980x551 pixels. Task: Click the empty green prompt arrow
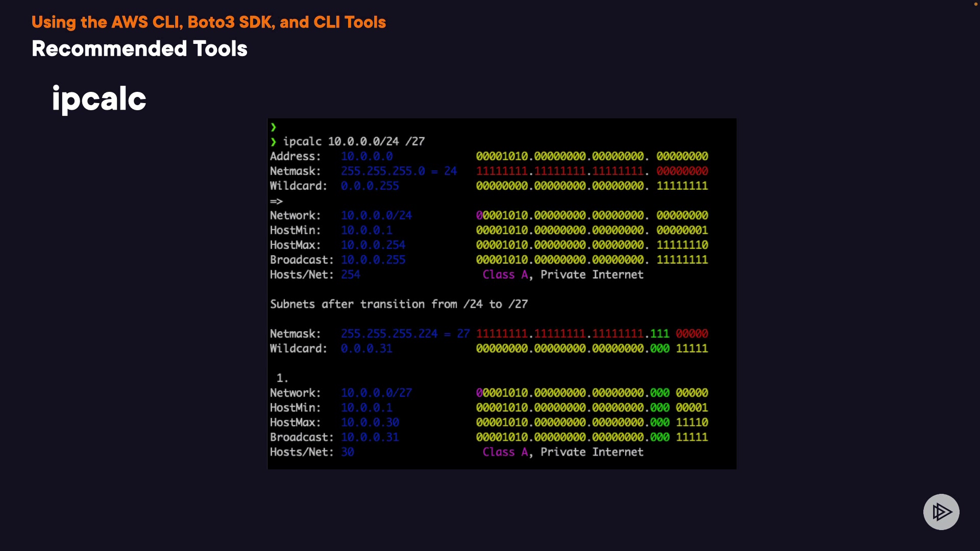(274, 127)
